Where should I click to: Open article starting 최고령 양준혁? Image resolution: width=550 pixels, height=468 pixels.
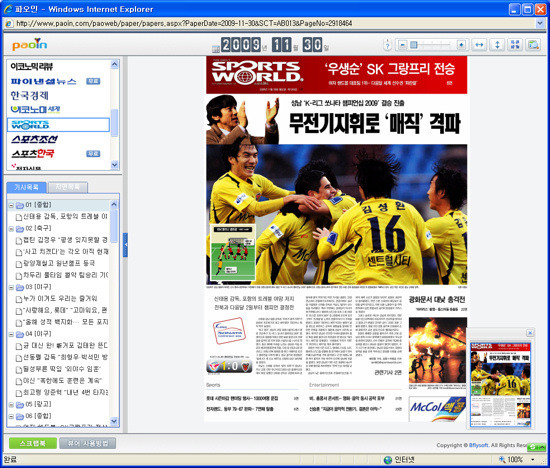(65, 393)
